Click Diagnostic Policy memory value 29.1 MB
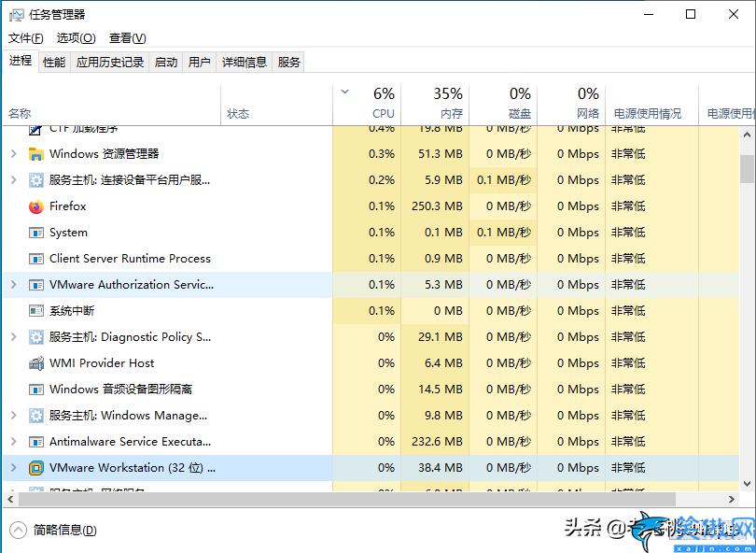This screenshot has width=756, height=553. [441, 337]
